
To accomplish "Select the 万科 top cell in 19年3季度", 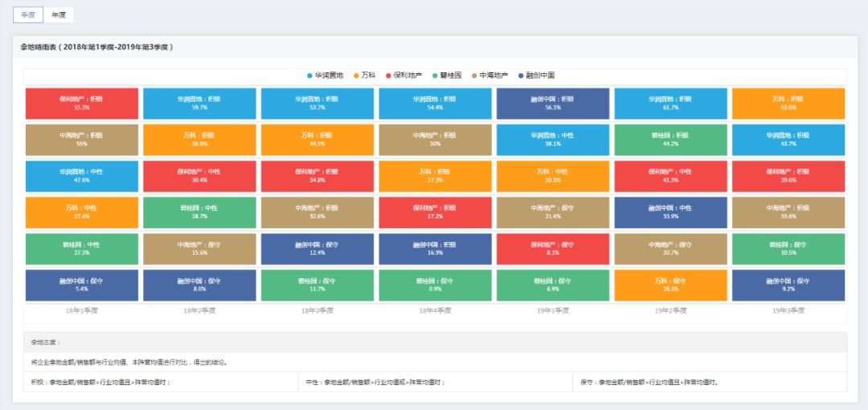I will click(x=789, y=104).
